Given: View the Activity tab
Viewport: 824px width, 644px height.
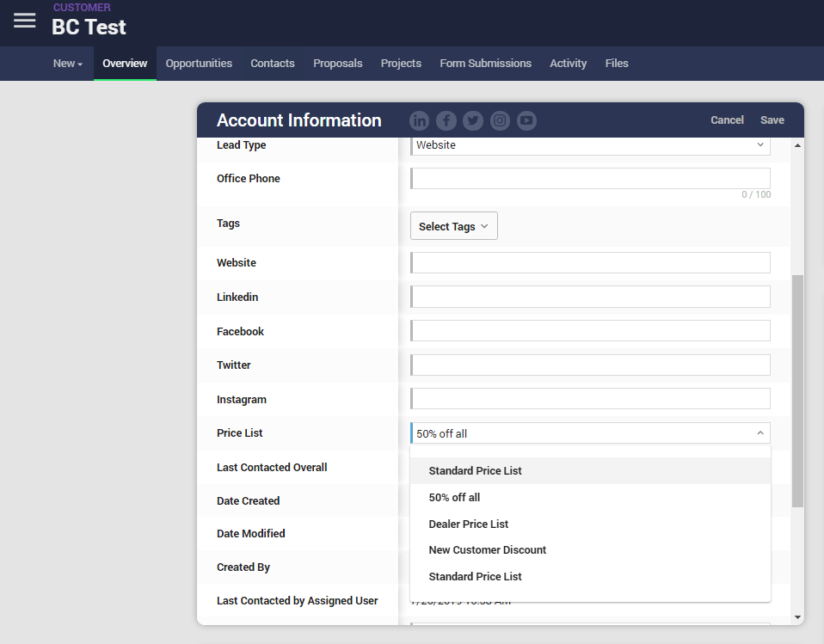Looking at the screenshot, I should click(568, 64).
